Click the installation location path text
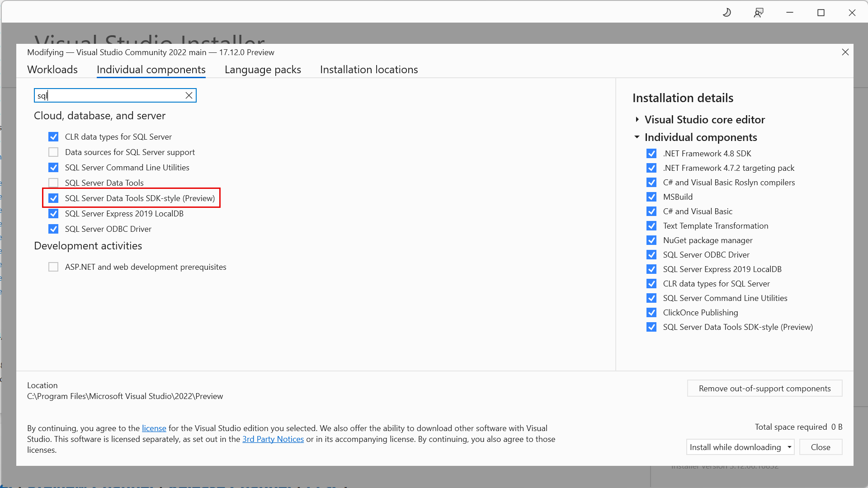This screenshot has height=488, width=868. (x=125, y=396)
